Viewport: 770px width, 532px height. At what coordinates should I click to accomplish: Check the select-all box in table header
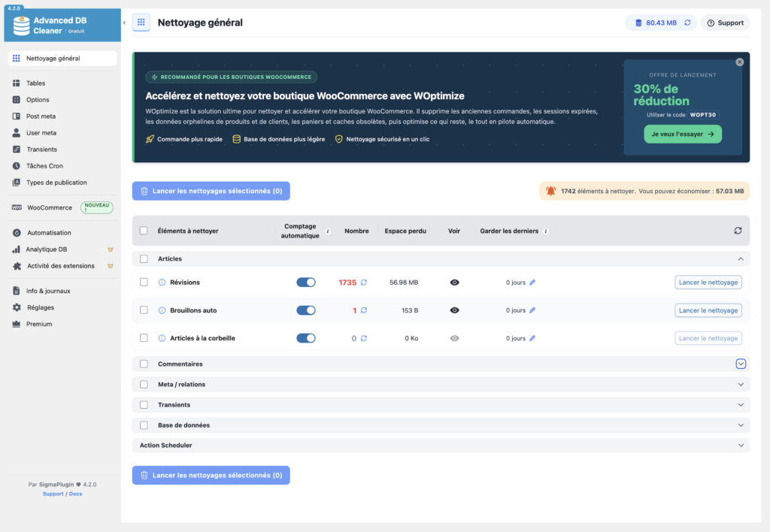tap(144, 231)
